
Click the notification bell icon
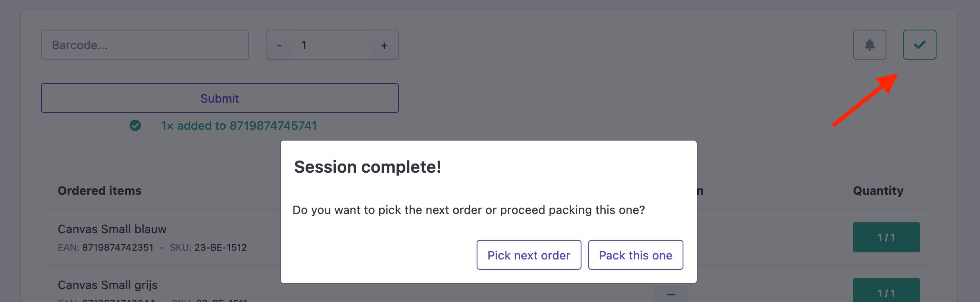(x=869, y=45)
